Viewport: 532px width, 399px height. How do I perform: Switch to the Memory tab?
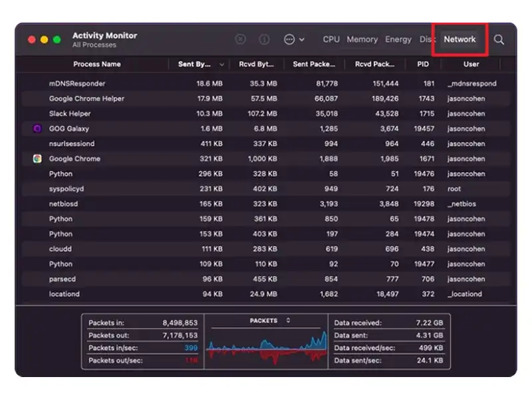point(362,39)
